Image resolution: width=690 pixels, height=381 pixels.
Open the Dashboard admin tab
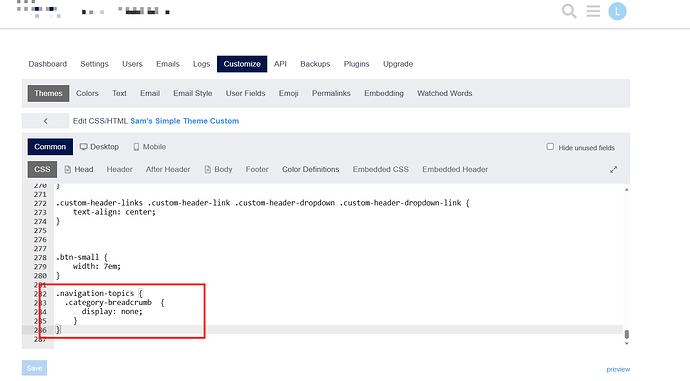tap(48, 64)
